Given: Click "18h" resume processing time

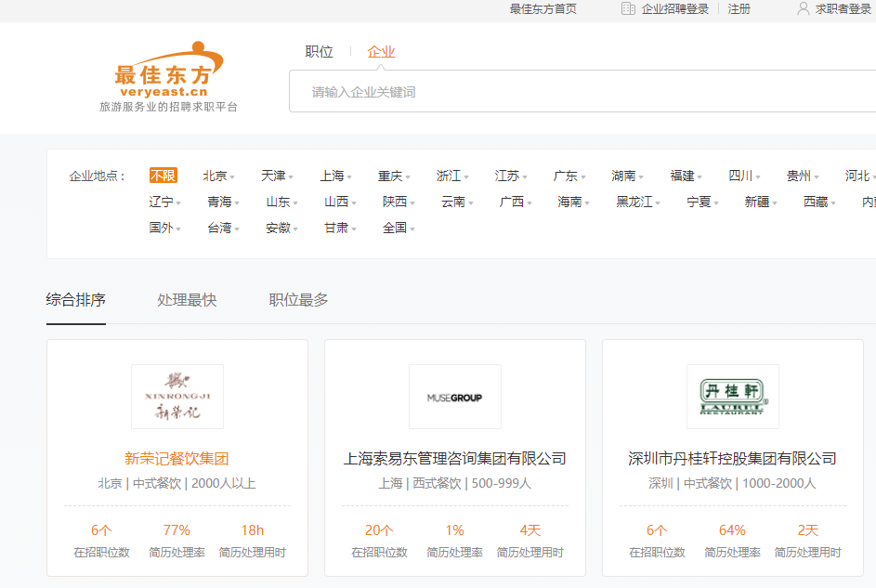Looking at the screenshot, I should [253, 529].
